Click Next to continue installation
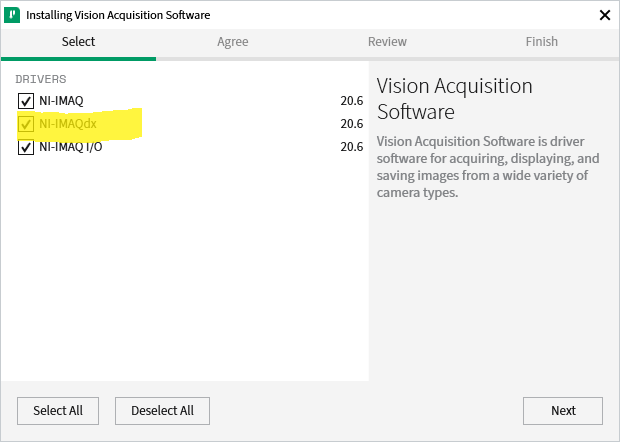This screenshot has height=442, width=620. coord(563,410)
